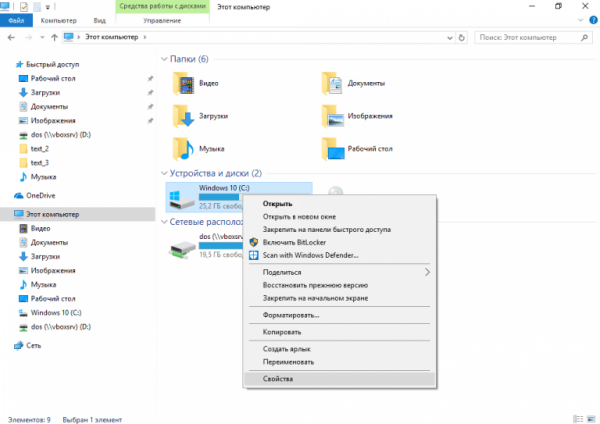Open Изображения under Этот компьютер in sidebar

tap(53, 271)
